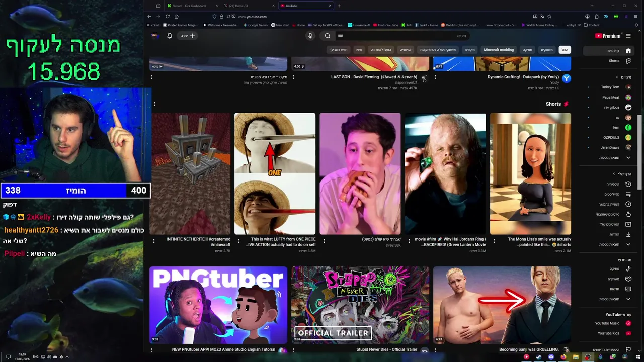Play the Becoming Sanji was GRUELLING thumbnail
This screenshot has height=362, width=644.
pyautogui.click(x=502, y=305)
